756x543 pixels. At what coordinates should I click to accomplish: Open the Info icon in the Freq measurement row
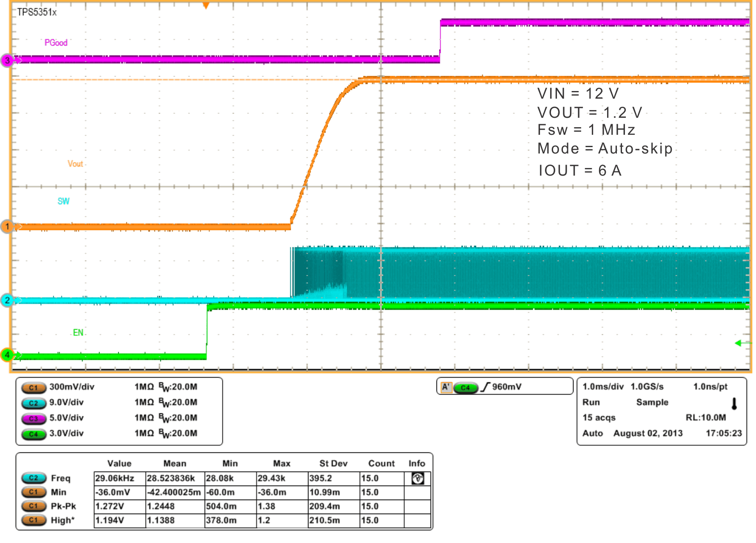click(x=418, y=478)
